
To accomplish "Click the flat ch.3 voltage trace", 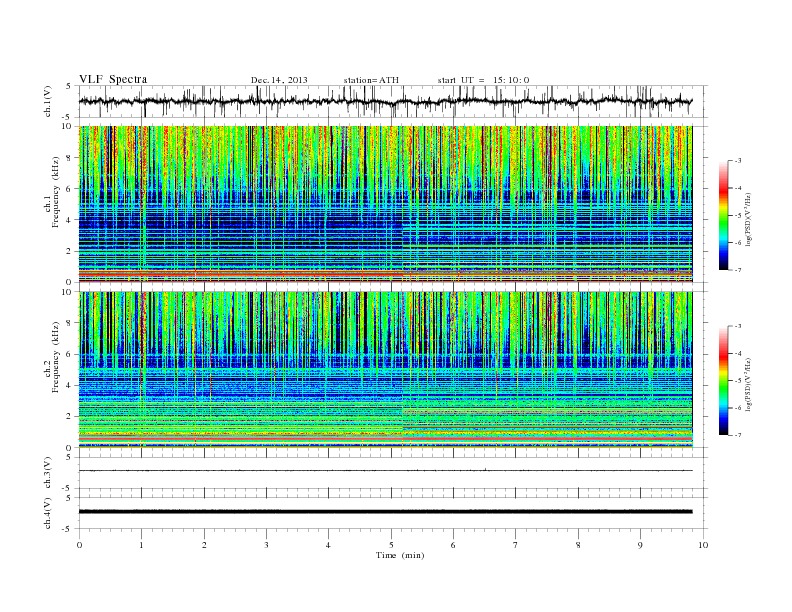I will pyautogui.click(x=385, y=471).
